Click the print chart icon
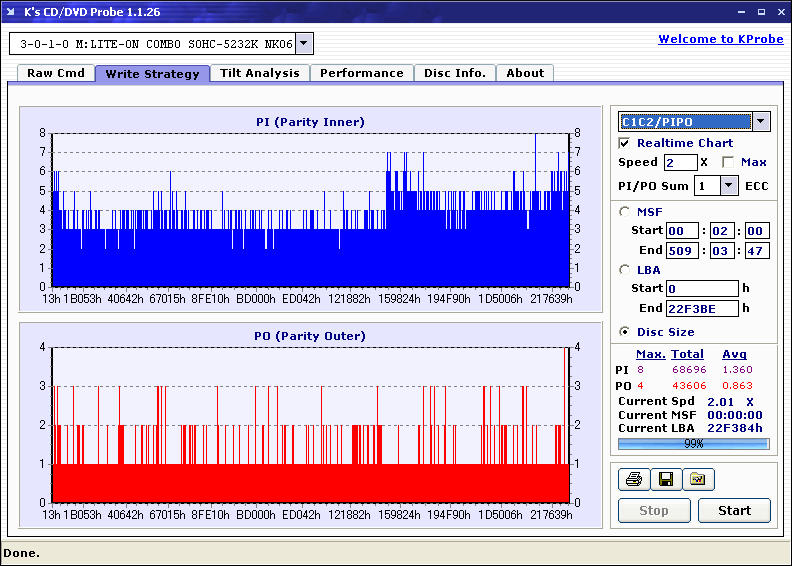 [633, 480]
